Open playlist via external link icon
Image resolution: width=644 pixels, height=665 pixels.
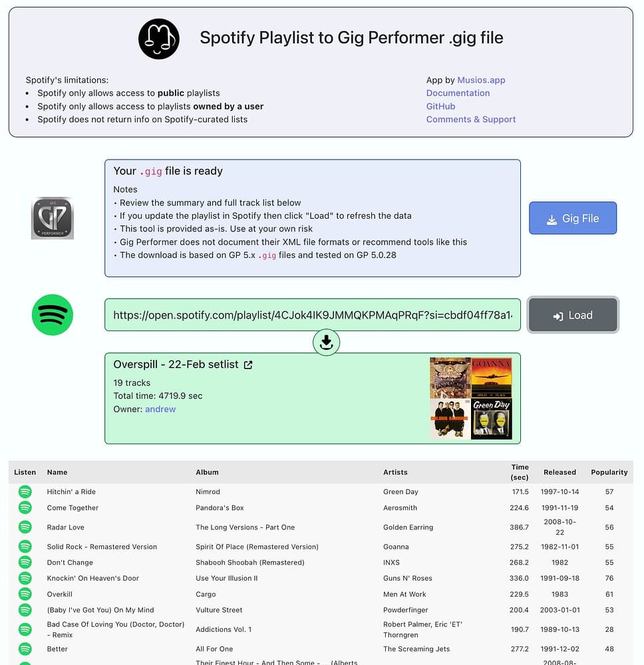(248, 364)
